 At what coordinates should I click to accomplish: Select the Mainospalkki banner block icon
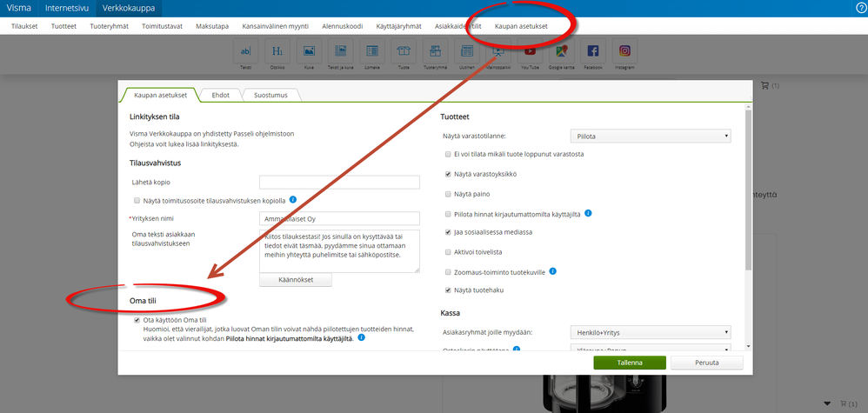point(498,51)
